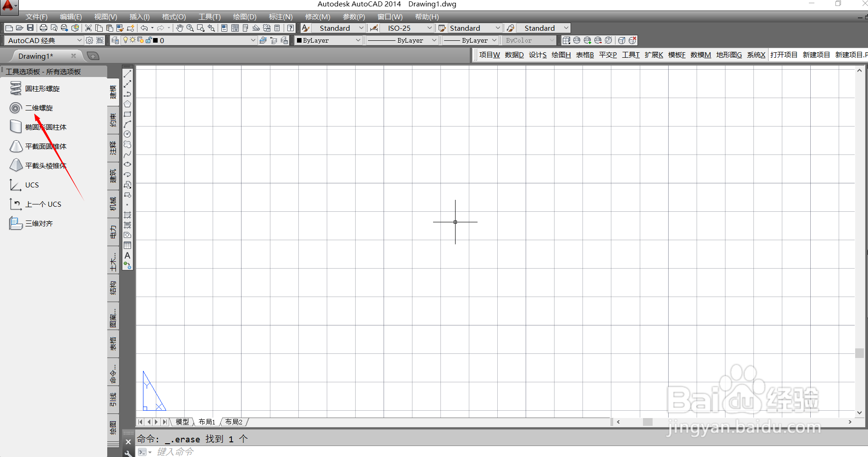Click 打开项目 button
This screenshot has height=457, width=868.
tap(784, 55)
